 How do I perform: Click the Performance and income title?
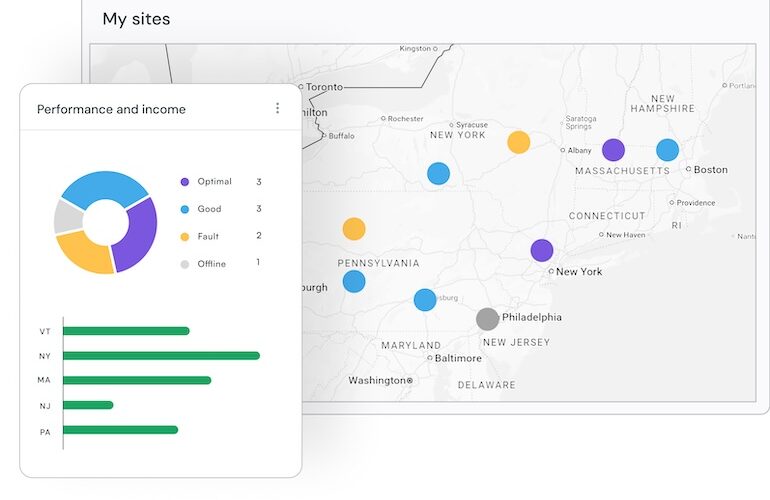[111, 109]
